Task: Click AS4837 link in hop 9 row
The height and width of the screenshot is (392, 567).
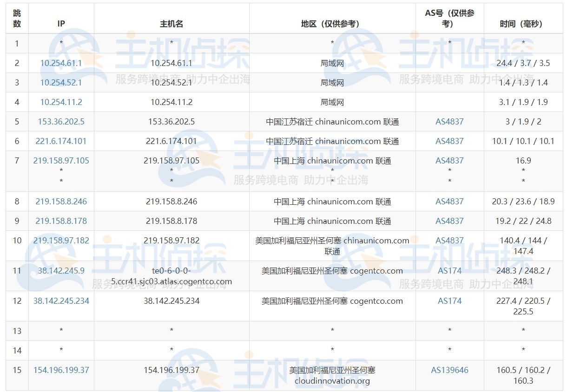Action: [x=449, y=221]
